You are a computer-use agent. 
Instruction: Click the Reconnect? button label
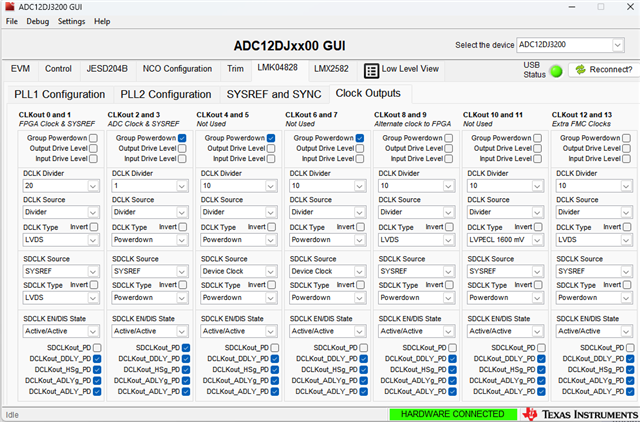(x=611, y=69)
